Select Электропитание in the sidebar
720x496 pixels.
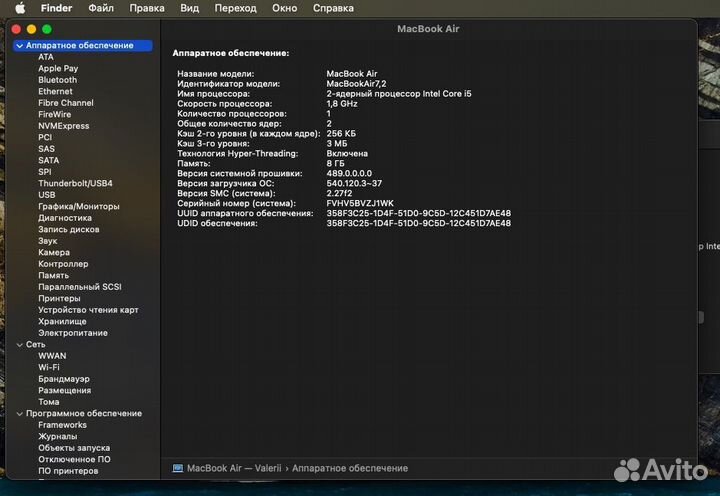coord(73,333)
